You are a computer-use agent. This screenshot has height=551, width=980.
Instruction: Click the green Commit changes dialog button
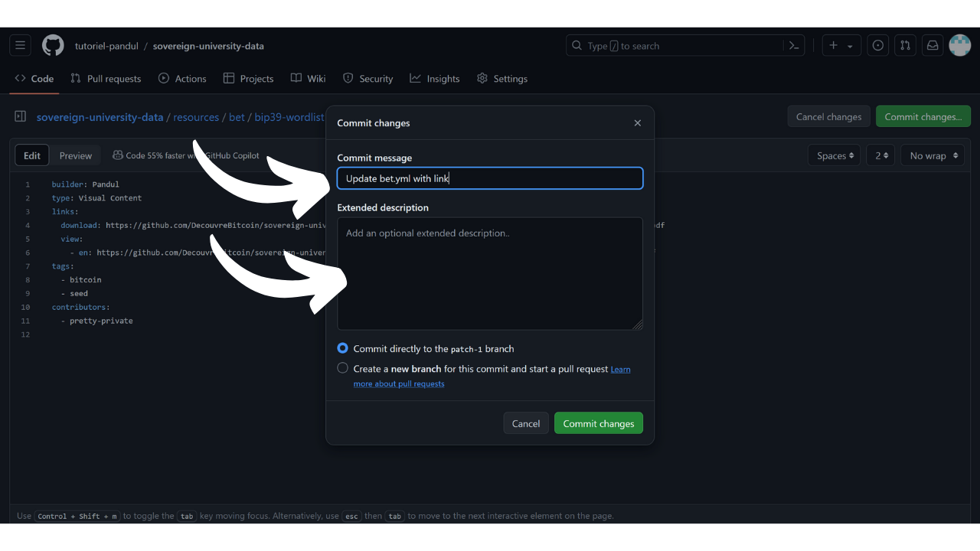tap(598, 423)
